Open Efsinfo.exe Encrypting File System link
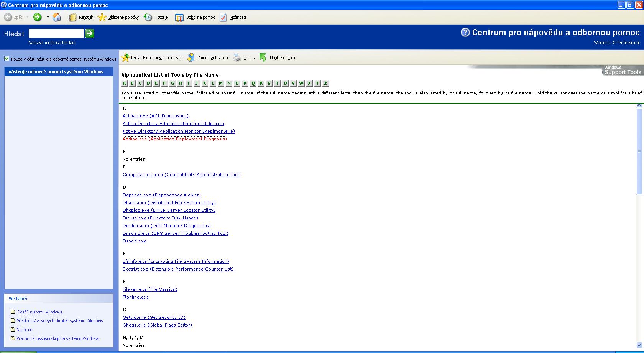Screen dimensions: 644x353 176,261
